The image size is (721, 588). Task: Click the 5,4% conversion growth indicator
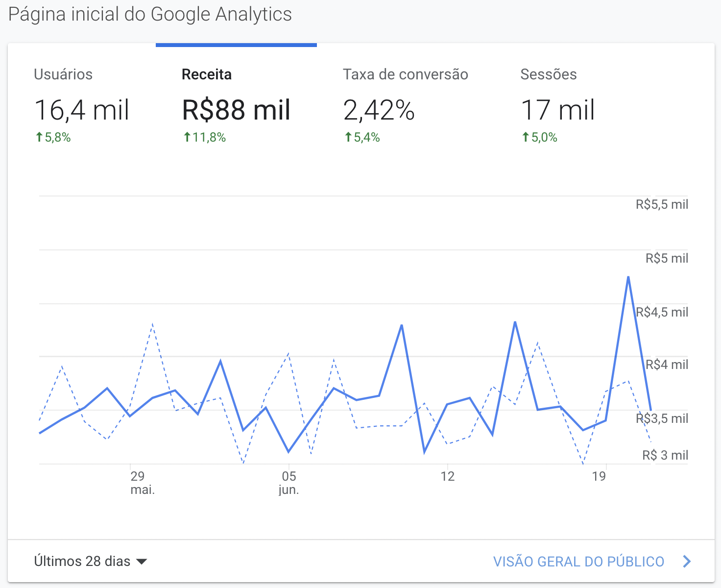362,138
